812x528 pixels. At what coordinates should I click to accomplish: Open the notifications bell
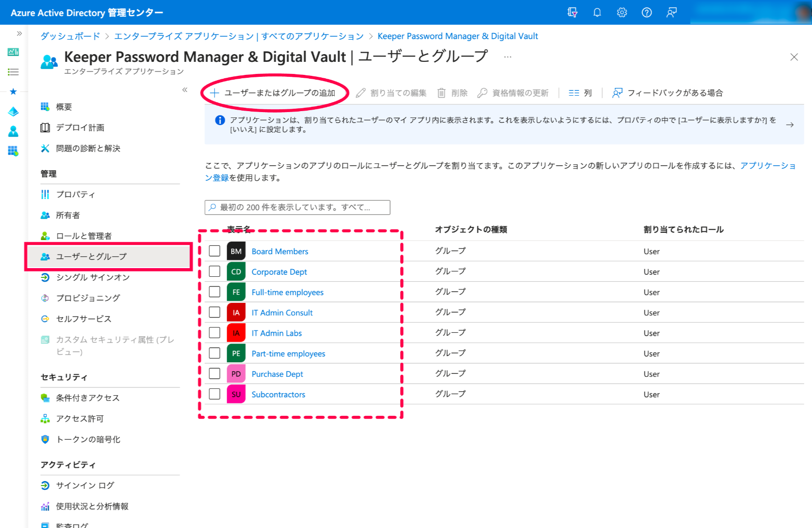click(597, 13)
